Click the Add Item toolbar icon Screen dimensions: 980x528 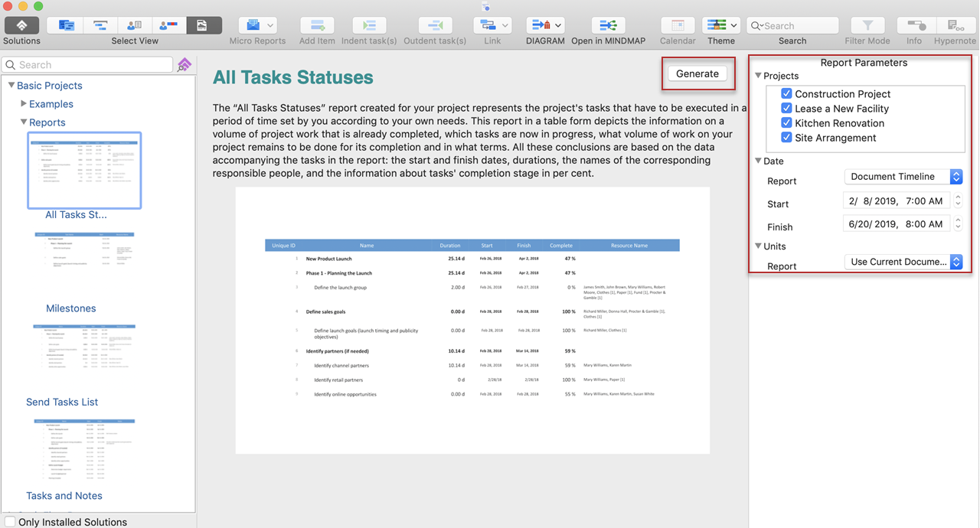[317, 25]
